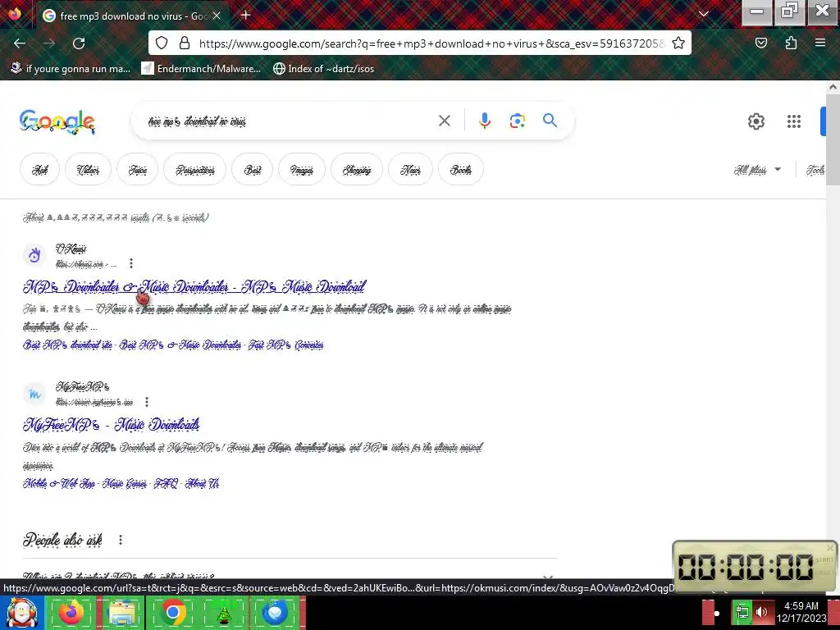
Task: Open 'Index of ~dartz/isos' bookmark
Action: [323, 69]
